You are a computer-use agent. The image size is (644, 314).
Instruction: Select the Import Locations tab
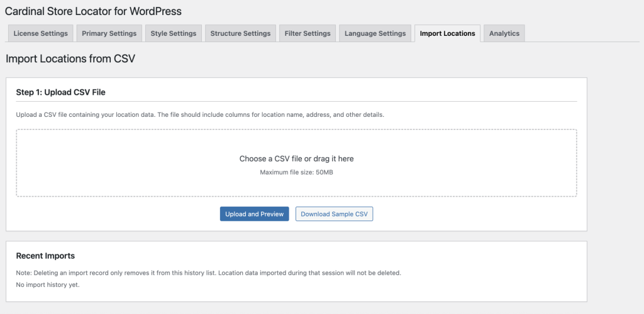[447, 33]
